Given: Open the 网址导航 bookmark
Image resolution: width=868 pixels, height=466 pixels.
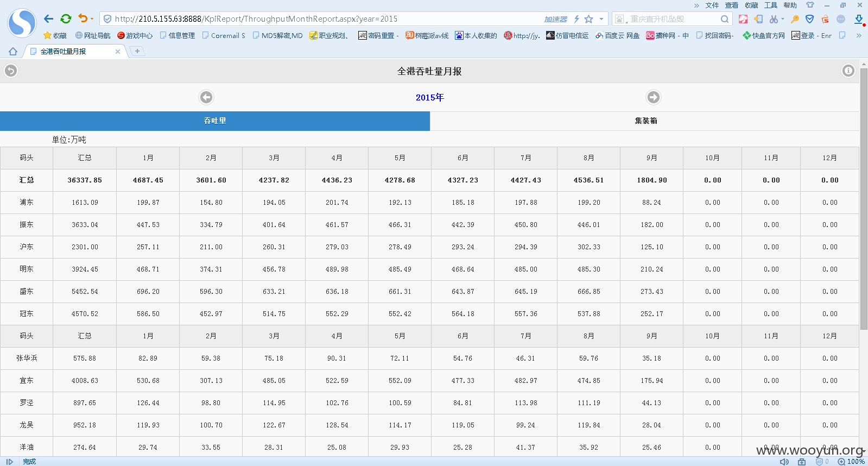Looking at the screenshot, I should [x=93, y=35].
